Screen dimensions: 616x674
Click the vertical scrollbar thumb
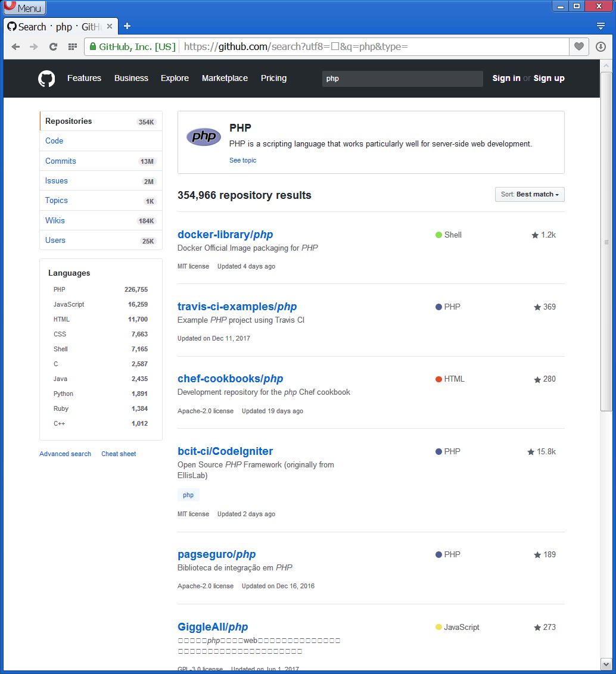(606, 242)
